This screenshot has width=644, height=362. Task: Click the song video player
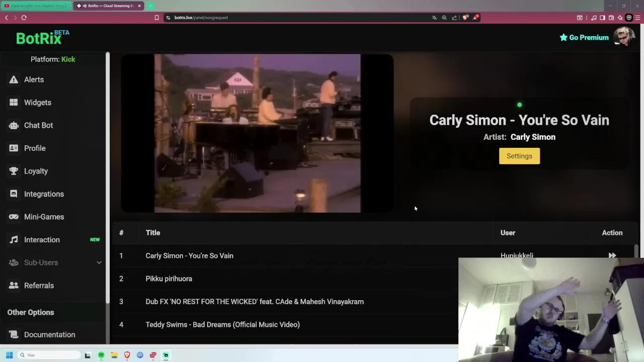coord(257,133)
